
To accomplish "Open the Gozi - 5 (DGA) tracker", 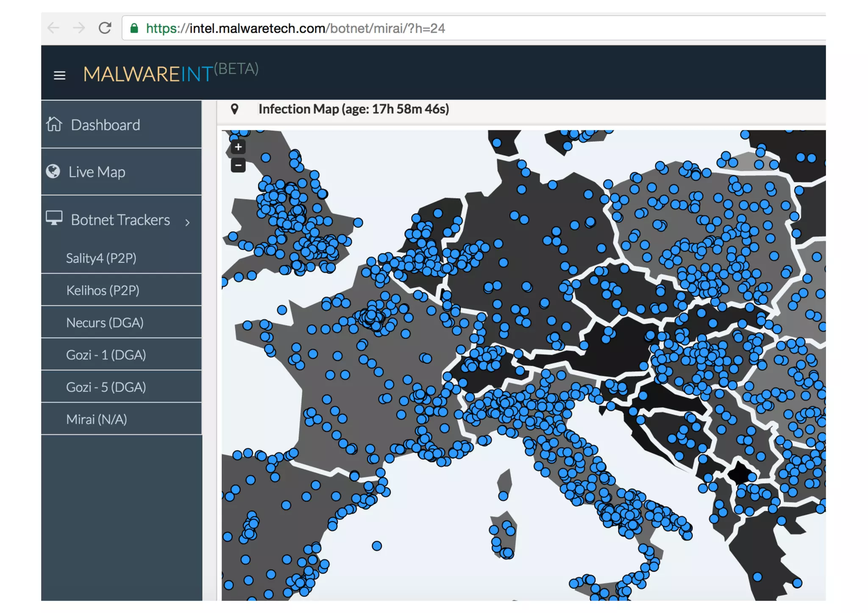I will [106, 387].
